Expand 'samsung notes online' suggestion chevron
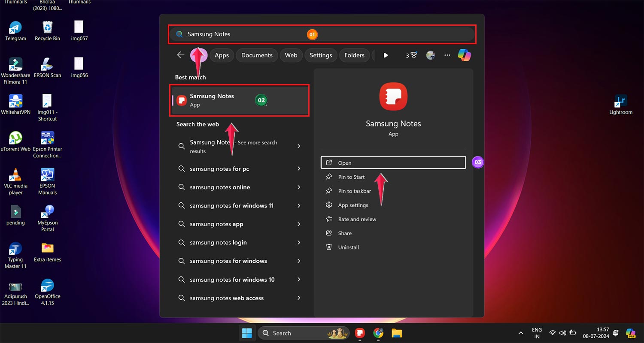644x343 pixels. pos(299,187)
